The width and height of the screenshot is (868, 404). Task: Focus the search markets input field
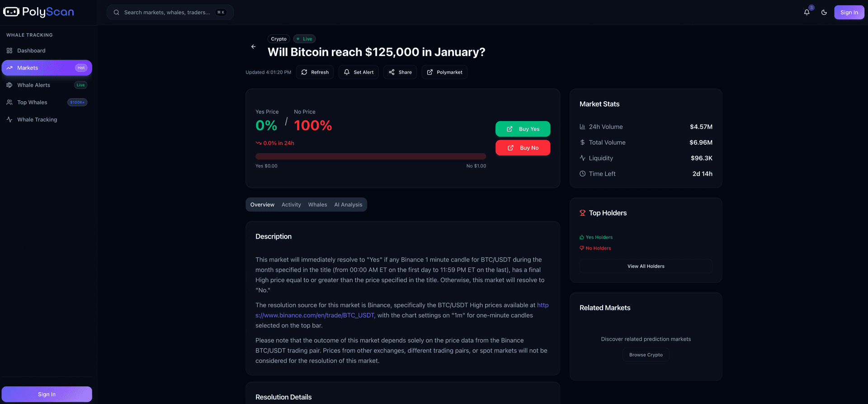[x=167, y=12]
